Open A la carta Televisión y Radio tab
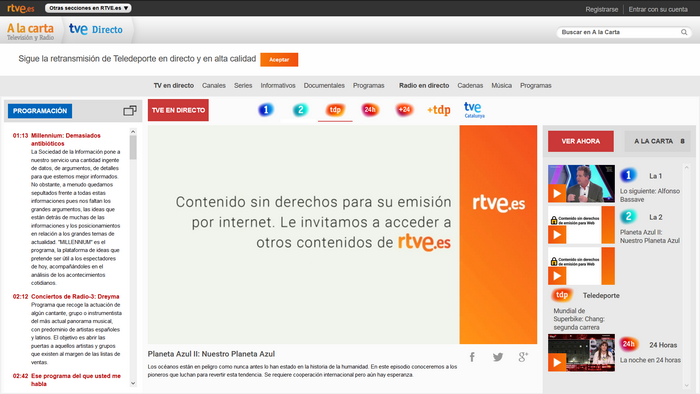The image size is (700, 394). [x=30, y=31]
